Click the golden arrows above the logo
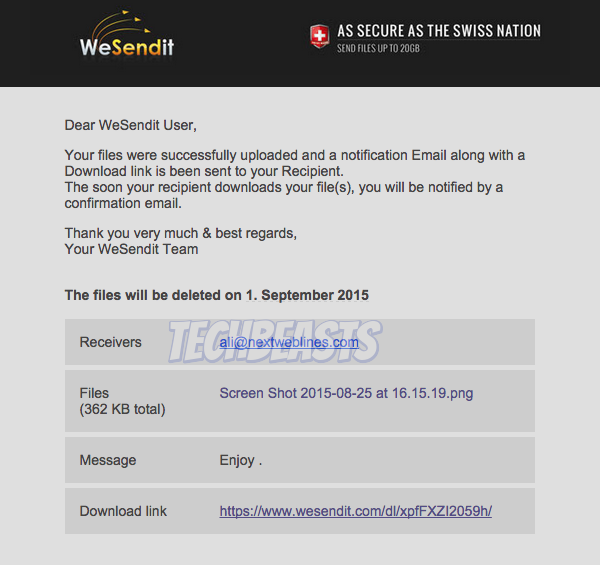 click(x=121, y=25)
